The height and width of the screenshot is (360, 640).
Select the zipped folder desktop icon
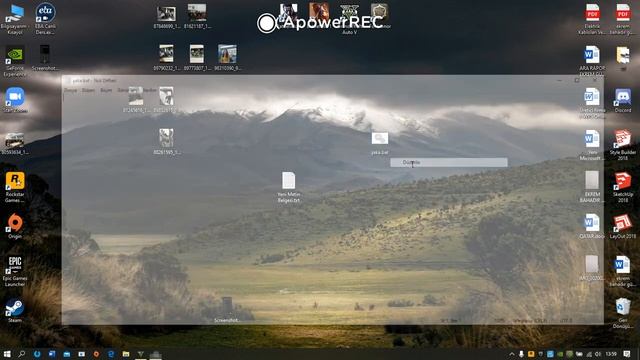pyautogui.click(x=623, y=58)
